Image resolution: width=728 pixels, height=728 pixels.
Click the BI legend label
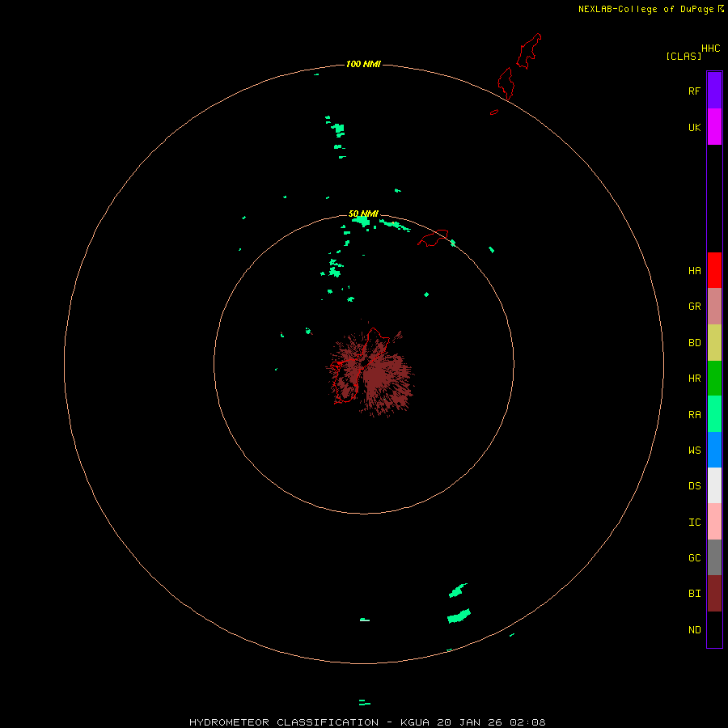694,594
